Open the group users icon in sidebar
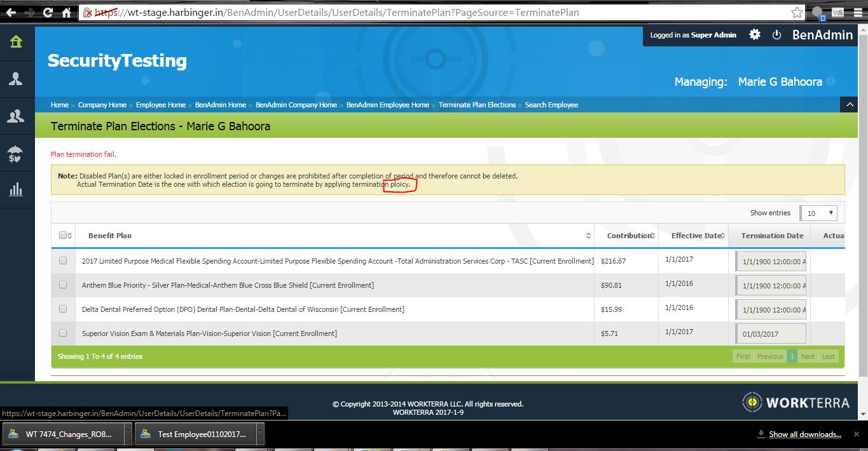The width and height of the screenshot is (868, 451). tap(16, 116)
